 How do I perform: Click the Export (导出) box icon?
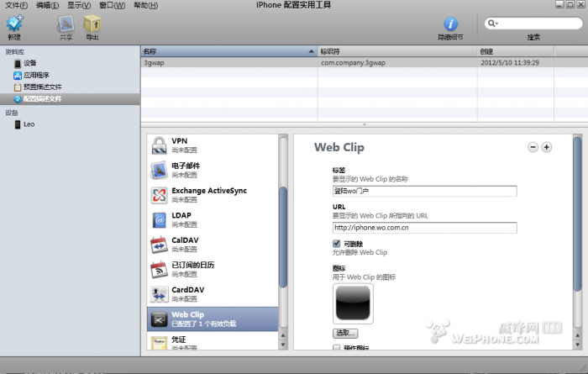(x=92, y=24)
